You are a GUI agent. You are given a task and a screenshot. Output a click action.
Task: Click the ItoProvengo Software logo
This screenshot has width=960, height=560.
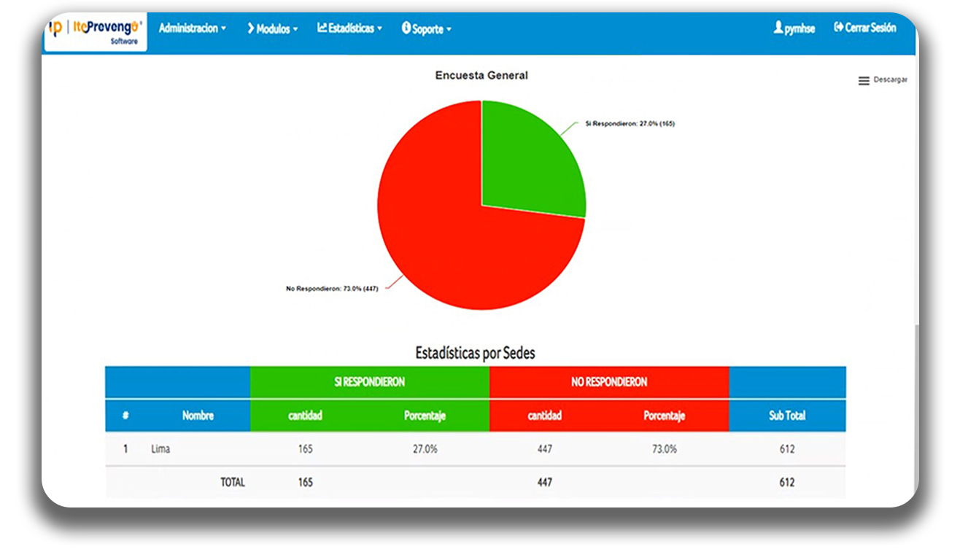(96, 32)
